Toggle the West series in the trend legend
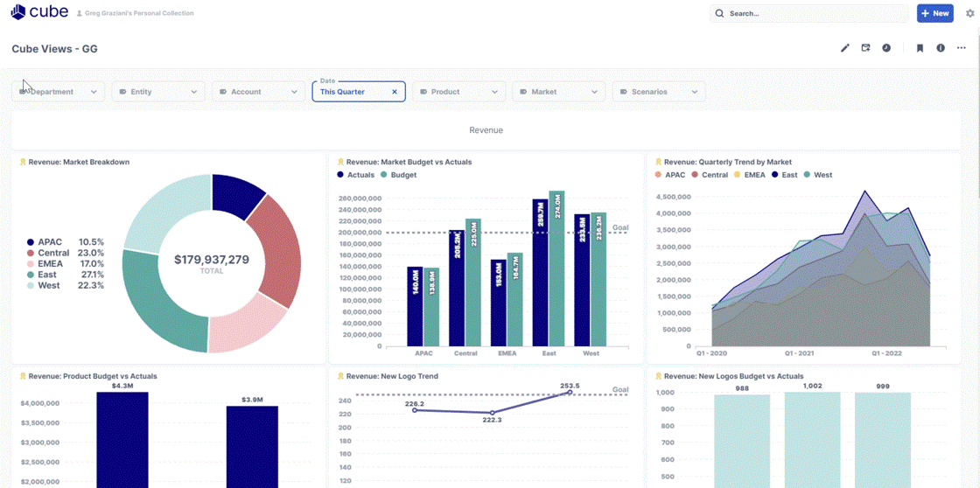The image size is (980, 488). 817,175
